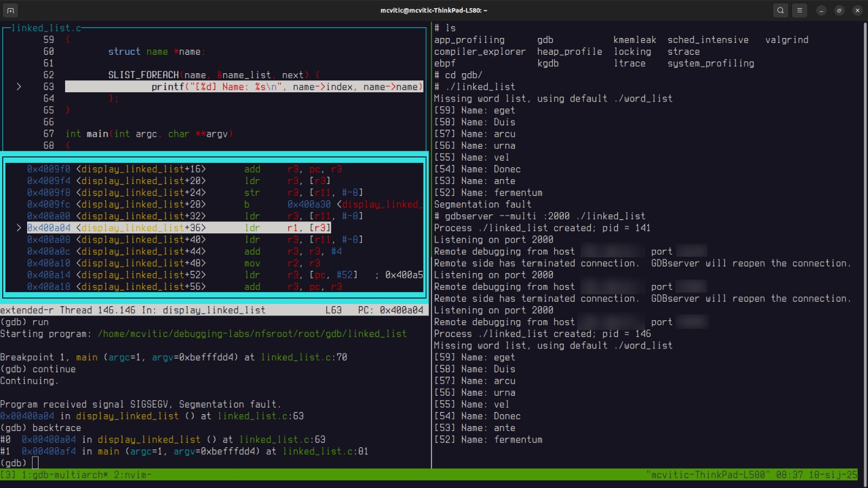Click the current-line arrow beside source line 63
868x488 pixels.
point(19,87)
